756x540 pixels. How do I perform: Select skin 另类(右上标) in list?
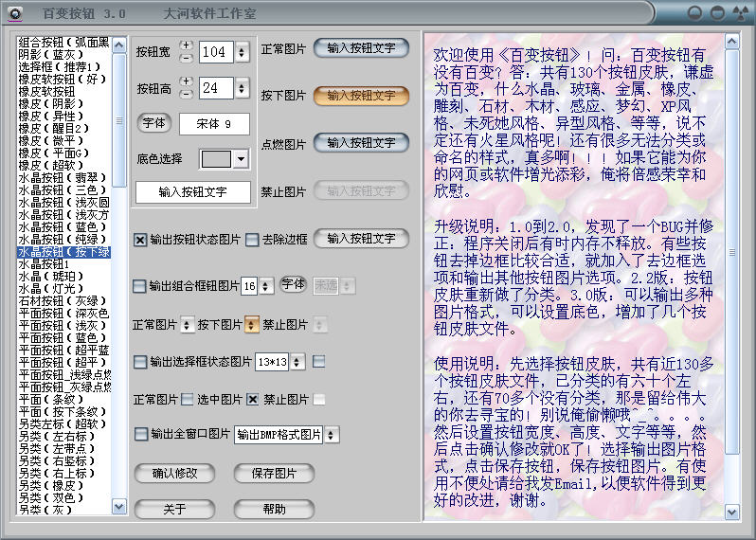pos(64,474)
